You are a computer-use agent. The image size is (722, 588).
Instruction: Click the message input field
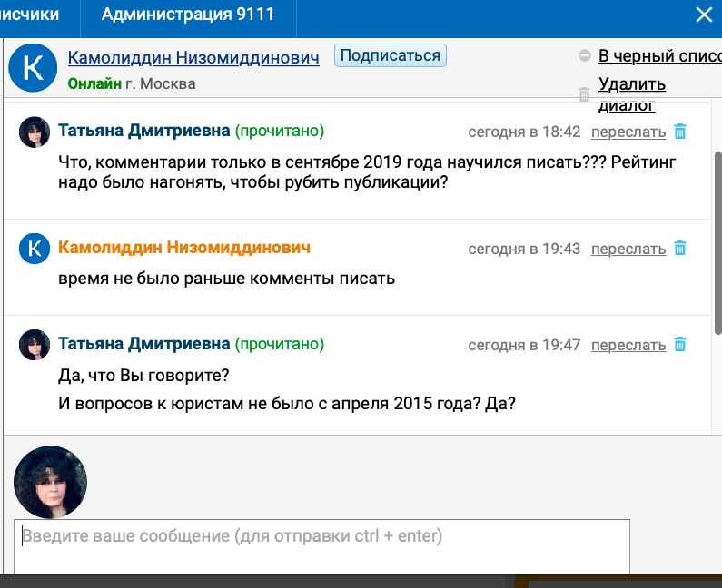tap(321, 544)
